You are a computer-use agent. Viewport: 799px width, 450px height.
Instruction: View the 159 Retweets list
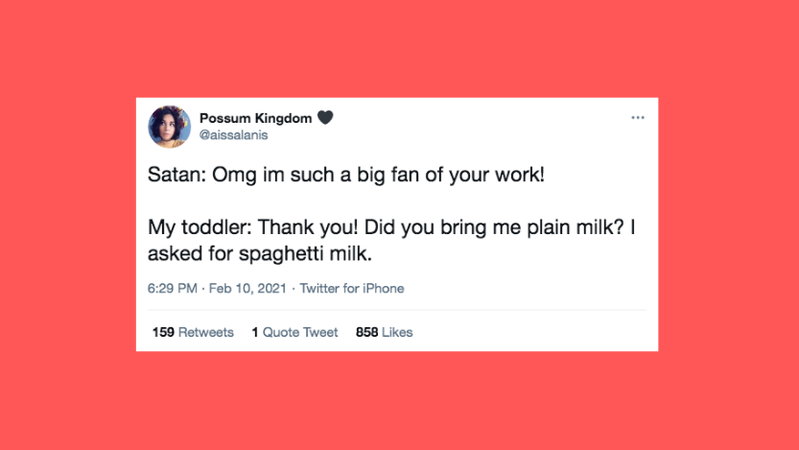tap(193, 332)
